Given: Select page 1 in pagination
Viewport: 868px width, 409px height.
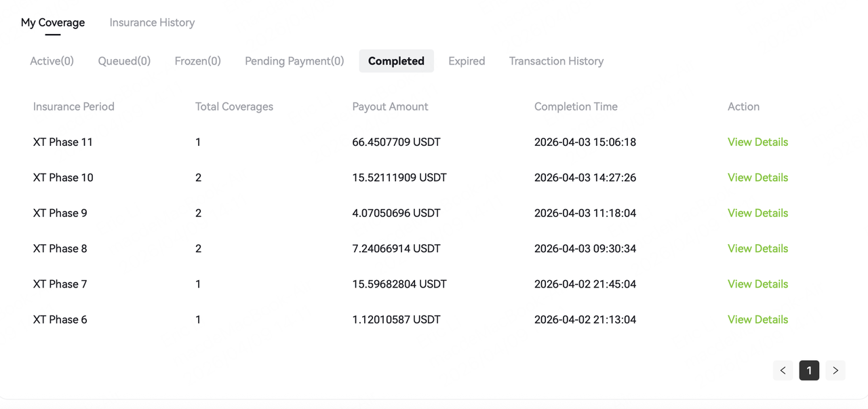Looking at the screenshot, I should coord(809,370).
